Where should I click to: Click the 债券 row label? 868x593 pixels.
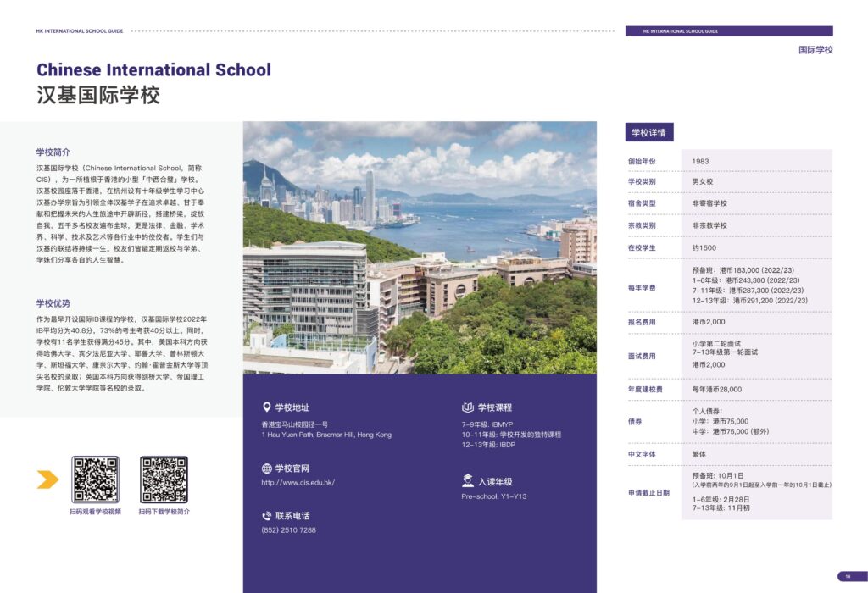pos(635,422)
